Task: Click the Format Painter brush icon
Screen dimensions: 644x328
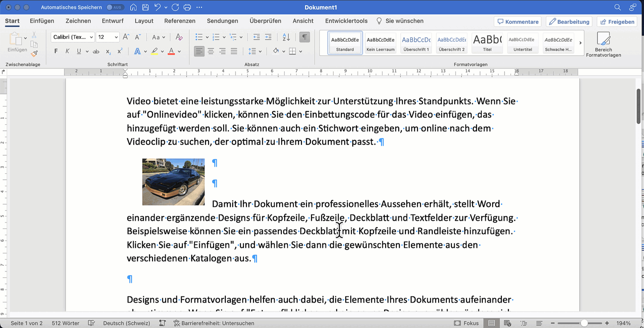Action: tap(34, 53)
